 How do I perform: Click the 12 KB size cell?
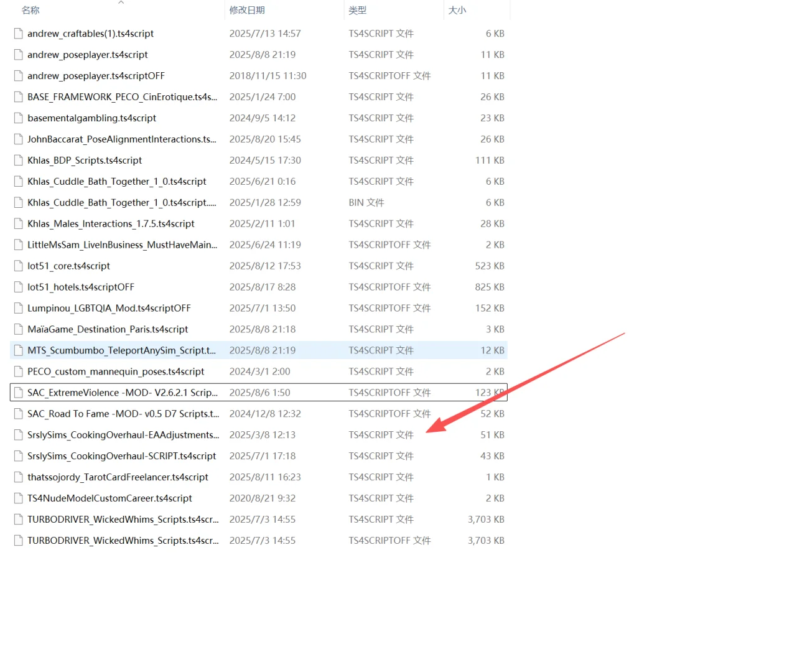(x=492, y=351)
